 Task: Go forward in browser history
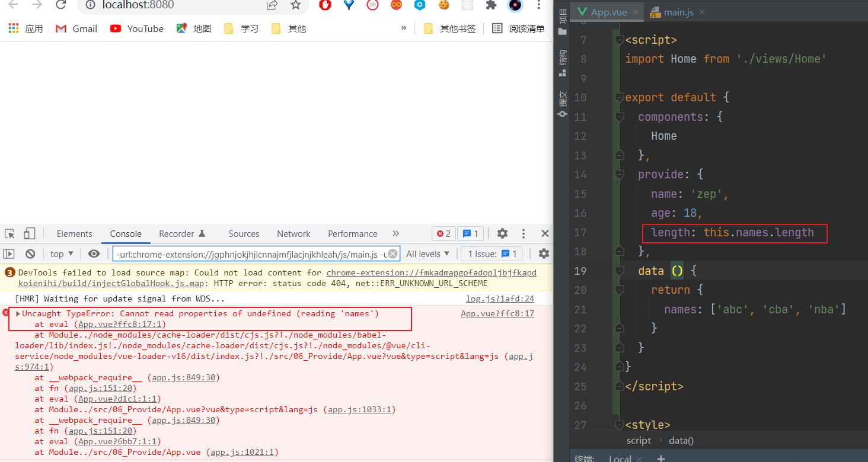[37, 5]
